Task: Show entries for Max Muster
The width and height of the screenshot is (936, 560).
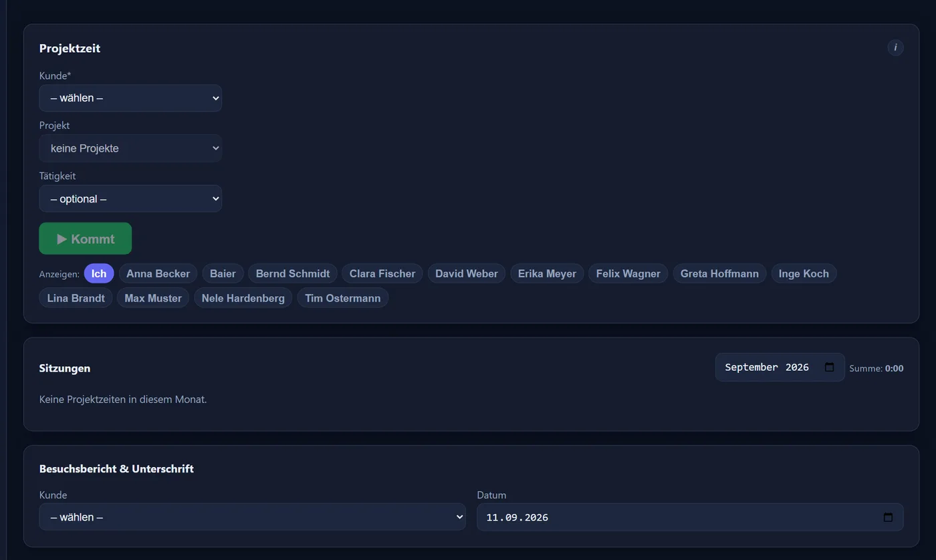Action: click(x=153, y=298)
